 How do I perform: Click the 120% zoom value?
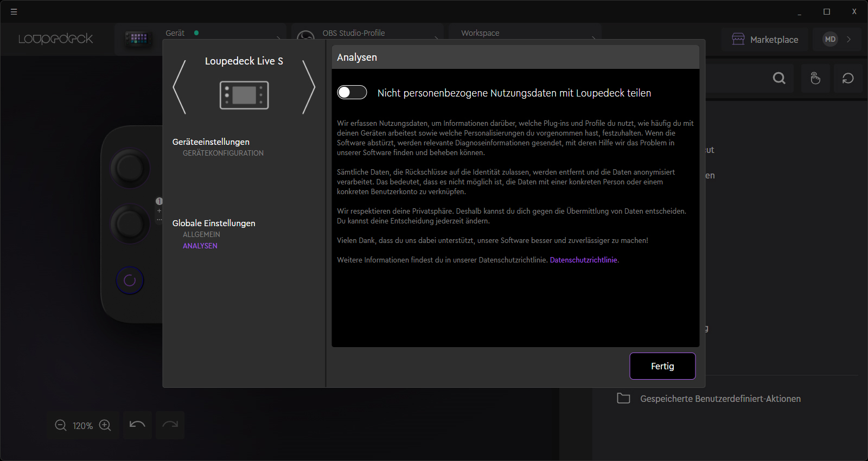[x=82, y=426]
